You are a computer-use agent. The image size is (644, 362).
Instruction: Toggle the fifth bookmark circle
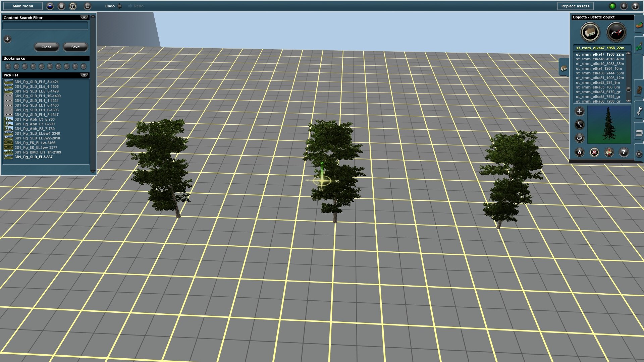click(x=42, y=66)
